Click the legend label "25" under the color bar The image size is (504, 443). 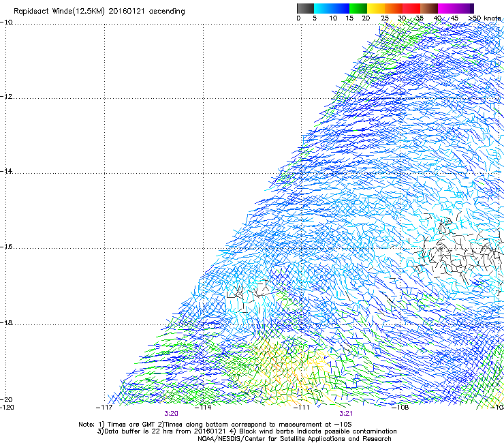(385, 18)
